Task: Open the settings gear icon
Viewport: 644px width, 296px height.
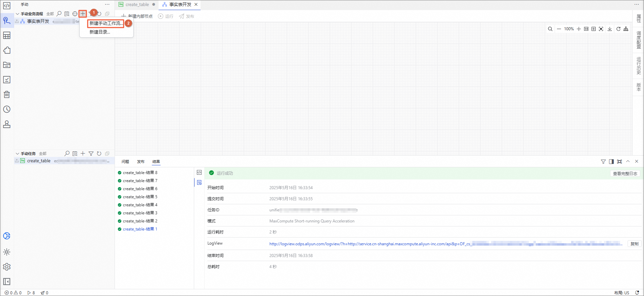Action: [7, 267]
